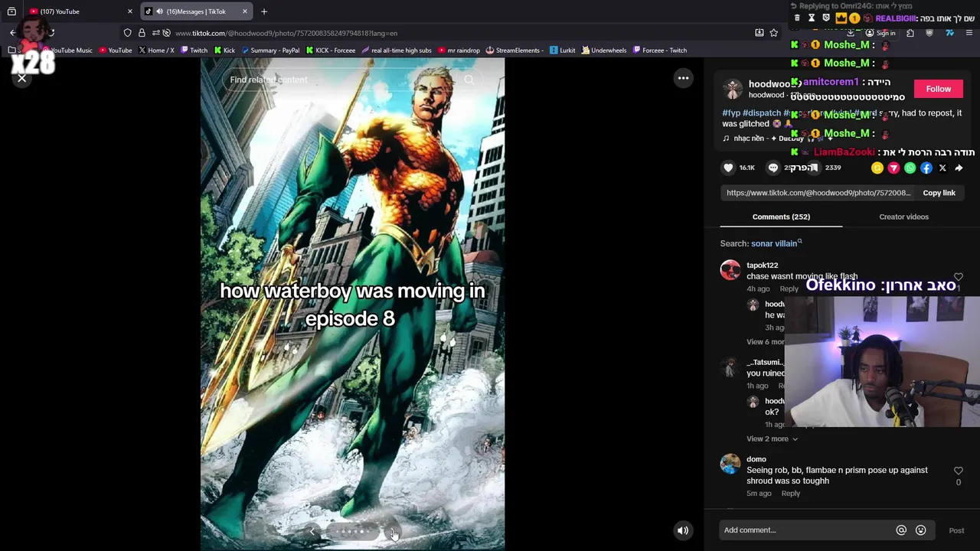The width and height of the screenshot is (980, 551).
Task: Like the post with heart icon
Action: click(x=728, y=168)
